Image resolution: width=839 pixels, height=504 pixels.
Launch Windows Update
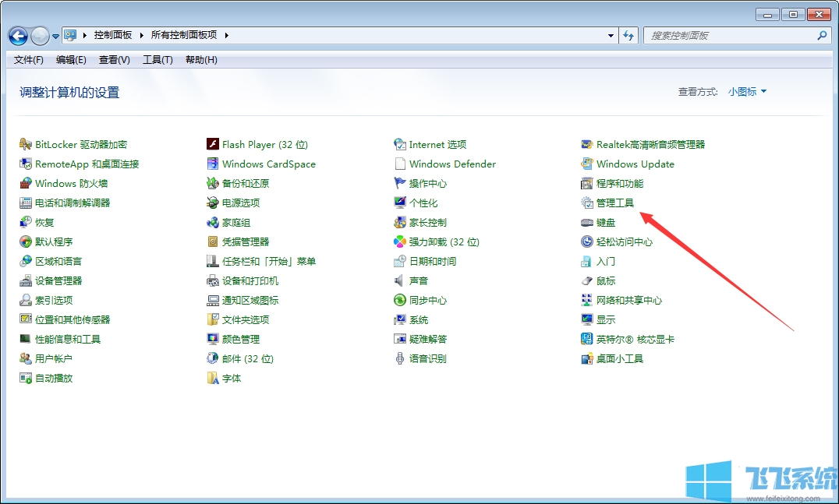coord(635,164)
